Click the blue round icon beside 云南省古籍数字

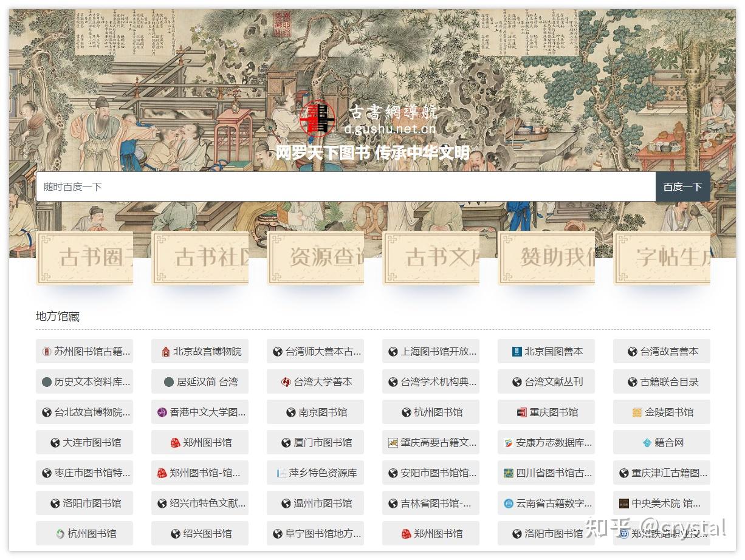coord(509,504)
